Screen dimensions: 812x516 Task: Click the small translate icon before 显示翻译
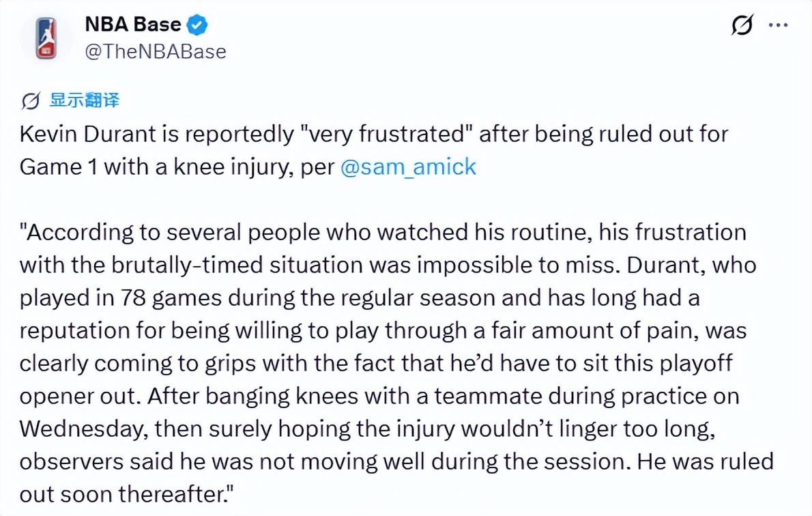pos(31,101)
